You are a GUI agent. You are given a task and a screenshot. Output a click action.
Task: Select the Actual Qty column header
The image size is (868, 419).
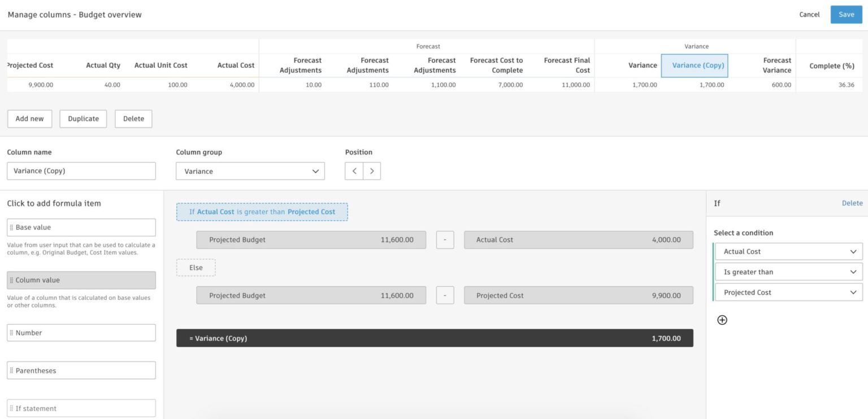click(x=103, y=66)
